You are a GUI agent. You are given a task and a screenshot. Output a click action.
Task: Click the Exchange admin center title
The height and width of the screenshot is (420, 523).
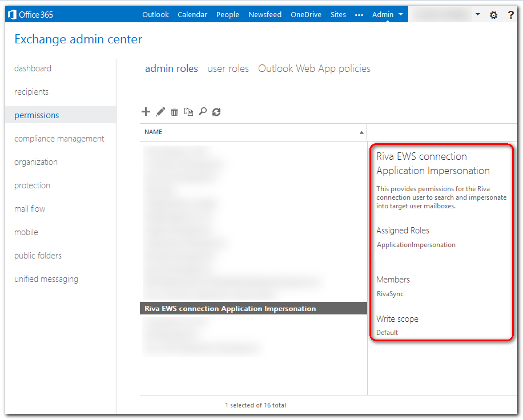(x=78, y=39)
